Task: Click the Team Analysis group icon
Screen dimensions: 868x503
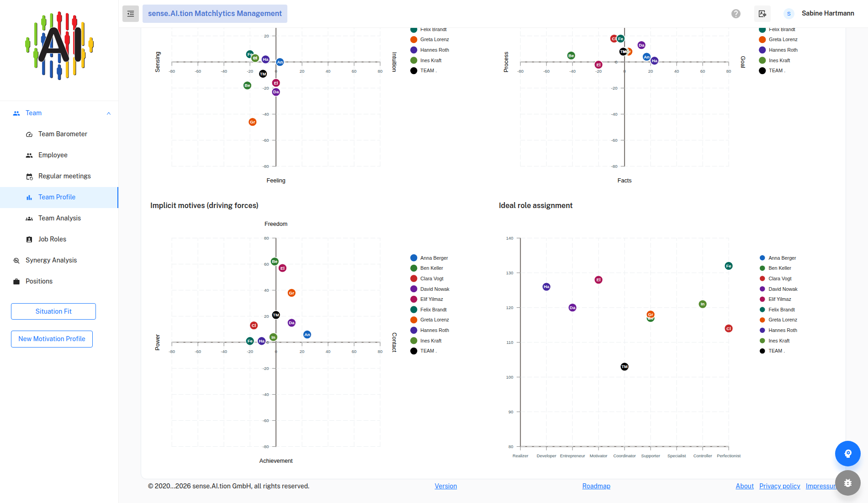Action: (29, 219)
